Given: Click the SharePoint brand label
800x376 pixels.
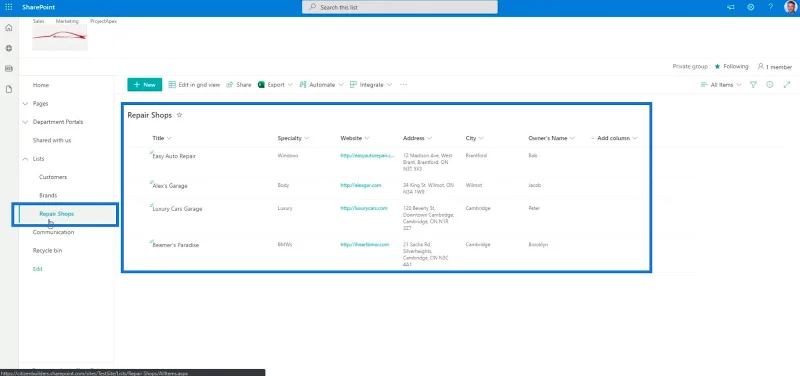Looking at the screenshot, I should (39, 7).
